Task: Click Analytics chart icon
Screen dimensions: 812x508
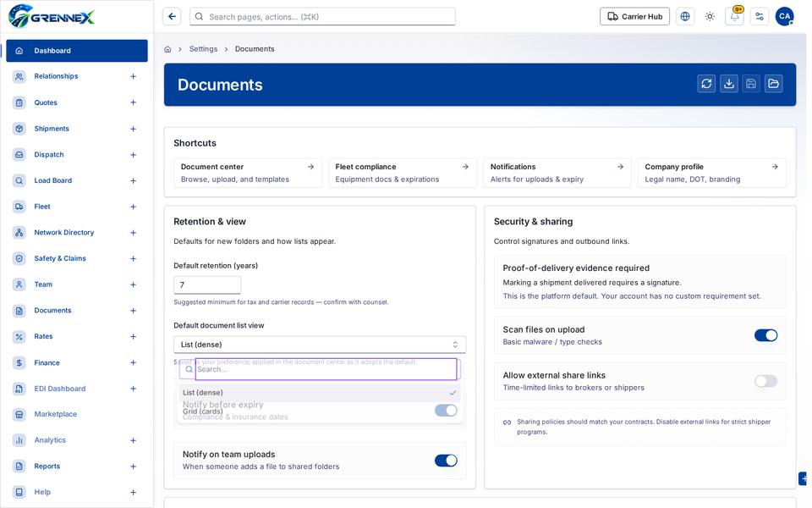Action: point(19,440)
